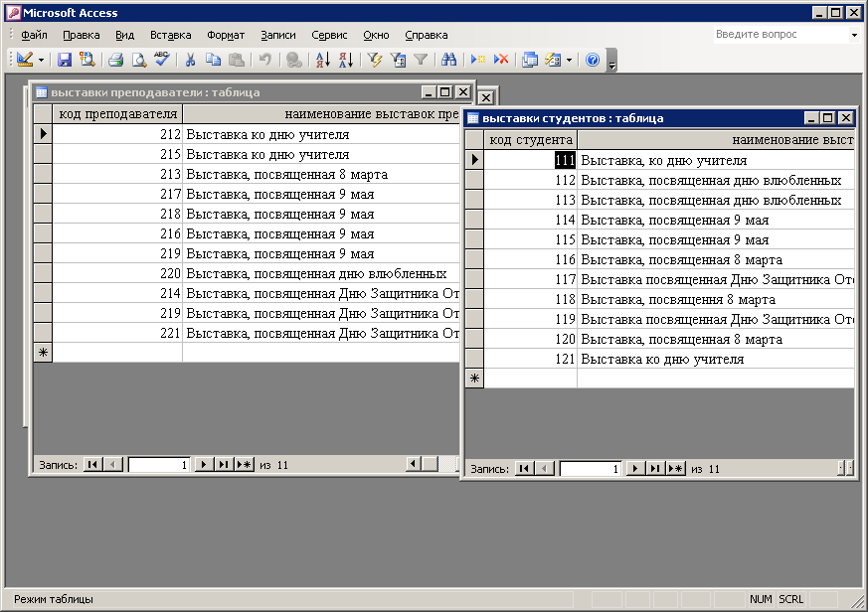Open the Toolbar Options expander
Viewport: 868px width, 612px height.
(x=611, y=61)
